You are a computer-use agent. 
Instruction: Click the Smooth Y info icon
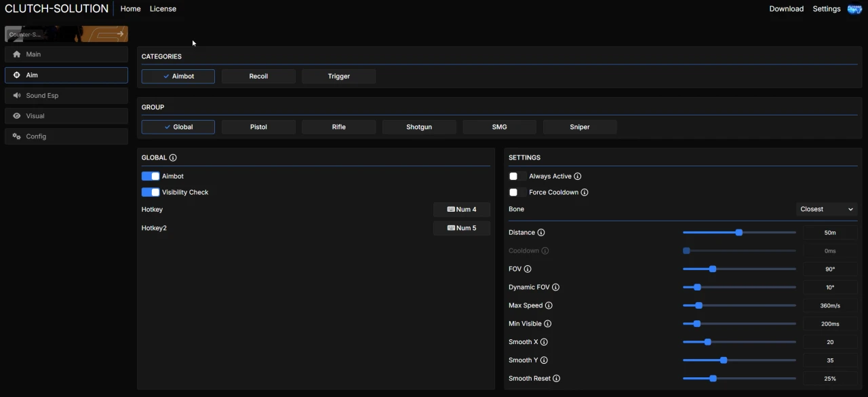click(x=544, y=360)
